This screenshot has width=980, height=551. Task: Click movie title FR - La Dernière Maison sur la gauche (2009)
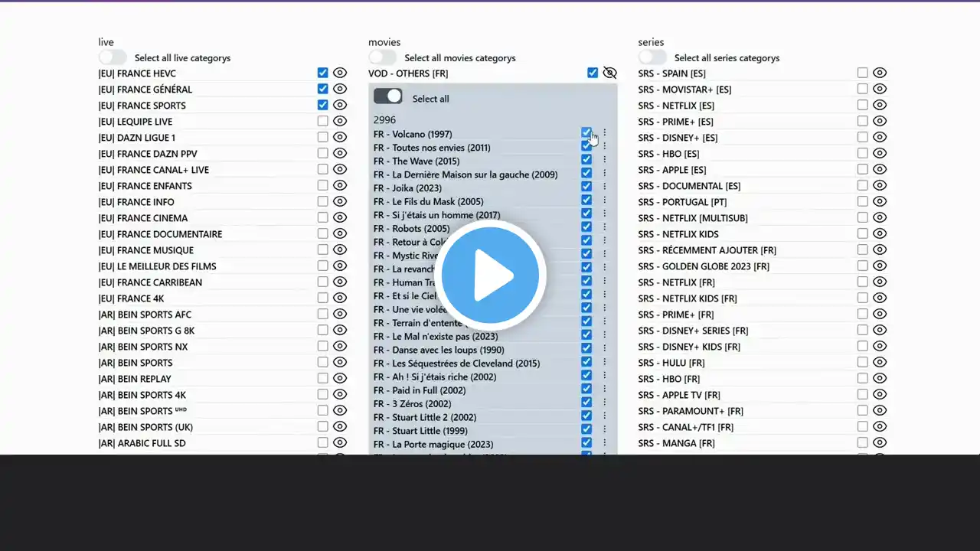point(465,174)
